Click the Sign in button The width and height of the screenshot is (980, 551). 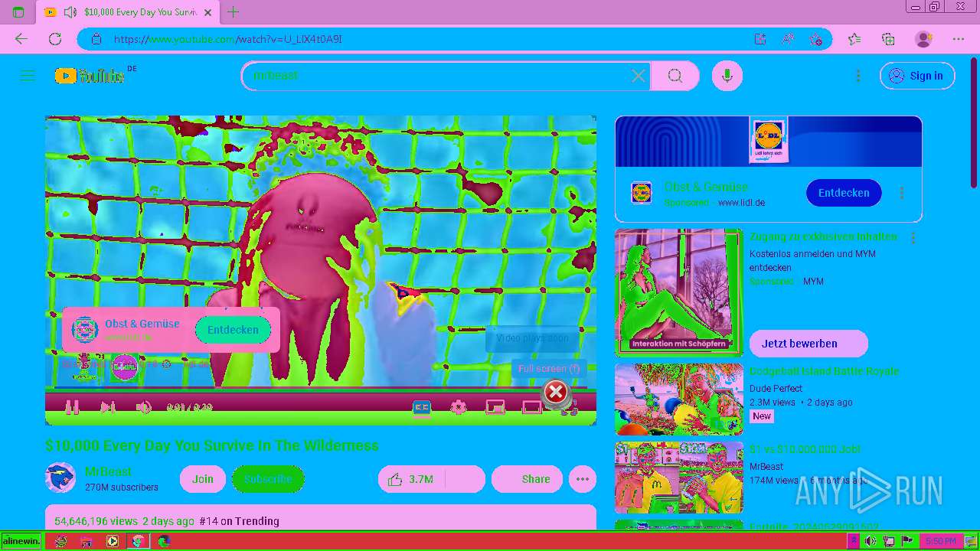click(x=917, y=76)
